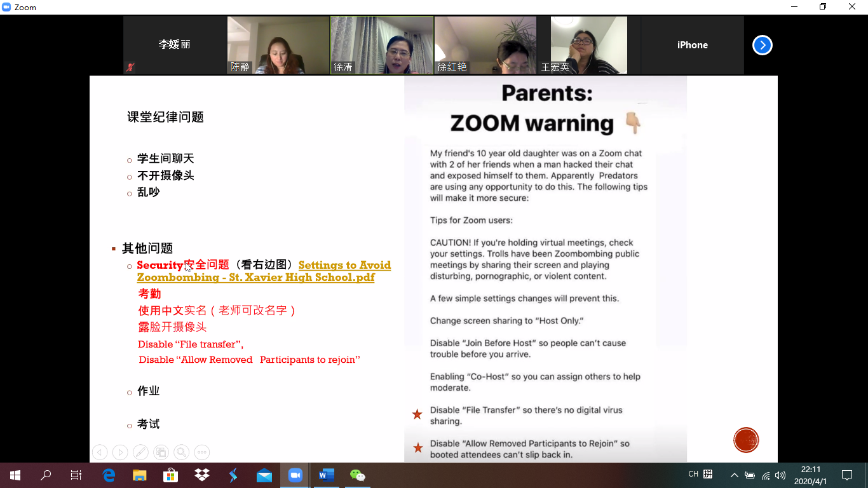This screenshot has width=868, height=488.
Task: Select 王宏英 video thumbnail
Action: pyautogui.click(x=589, y=45)
